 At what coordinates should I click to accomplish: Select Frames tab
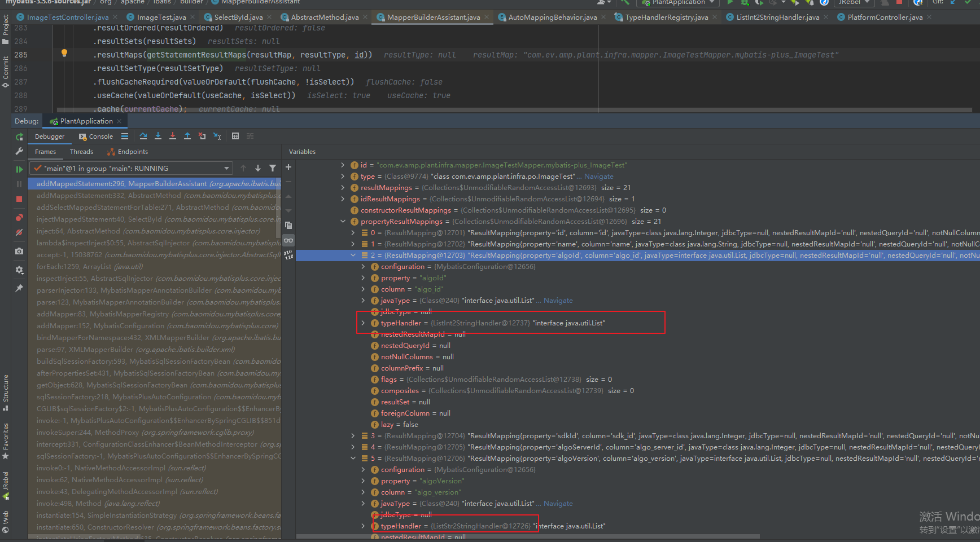pos(45,152)
